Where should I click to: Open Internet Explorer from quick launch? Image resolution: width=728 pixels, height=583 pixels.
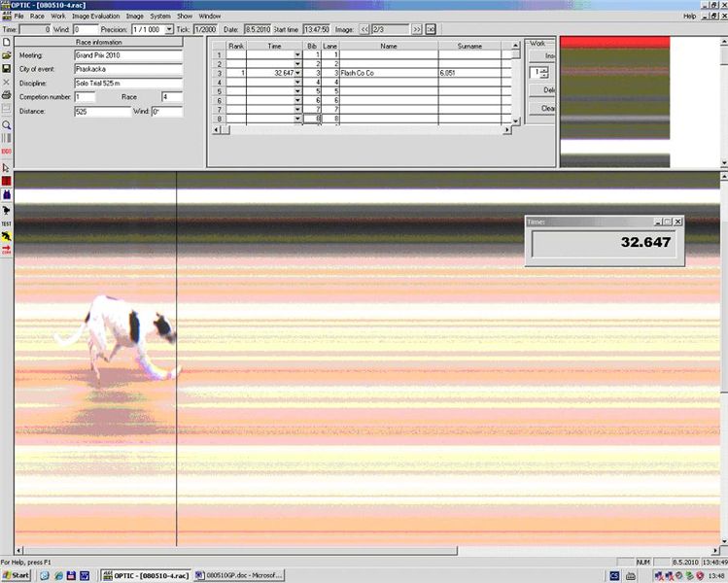58,575
